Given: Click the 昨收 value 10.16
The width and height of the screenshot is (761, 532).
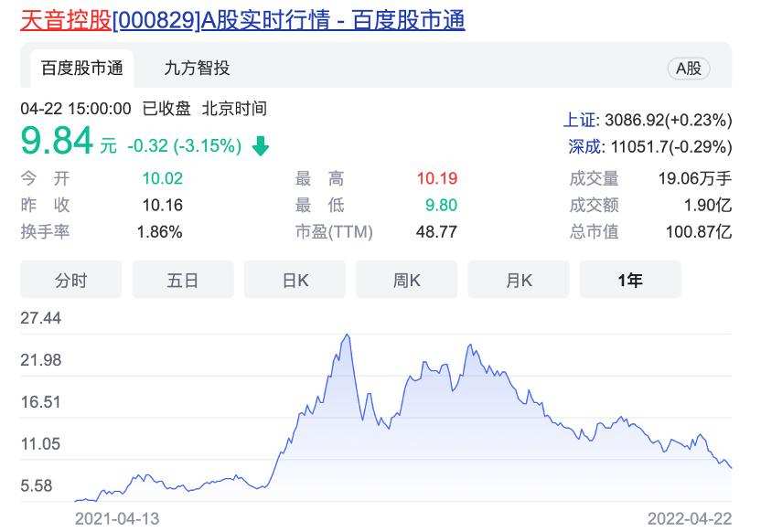Looking at the screenshot, I should click(163, 205).
